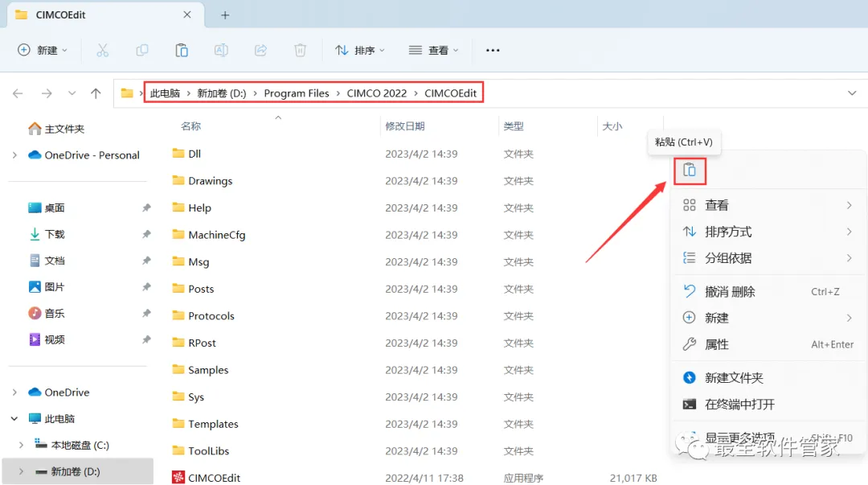Select the Protocols folder row

416,316
